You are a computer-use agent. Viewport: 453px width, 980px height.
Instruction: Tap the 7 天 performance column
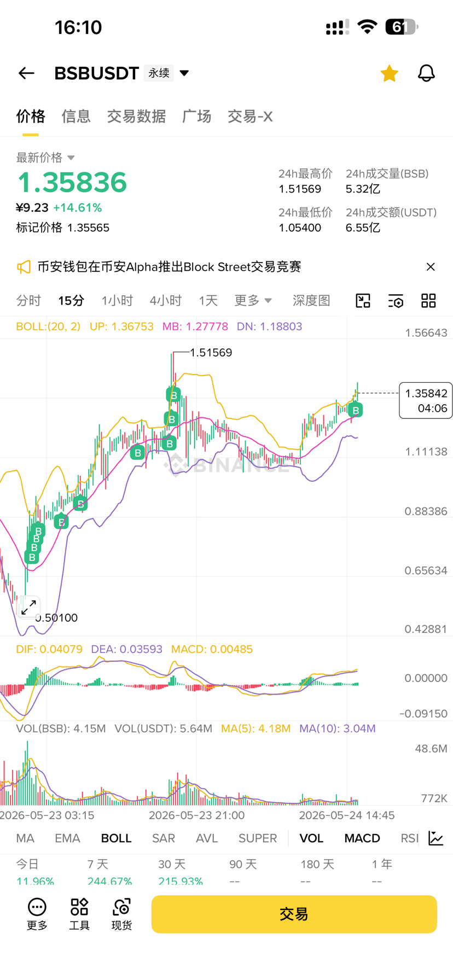point(109,872)
